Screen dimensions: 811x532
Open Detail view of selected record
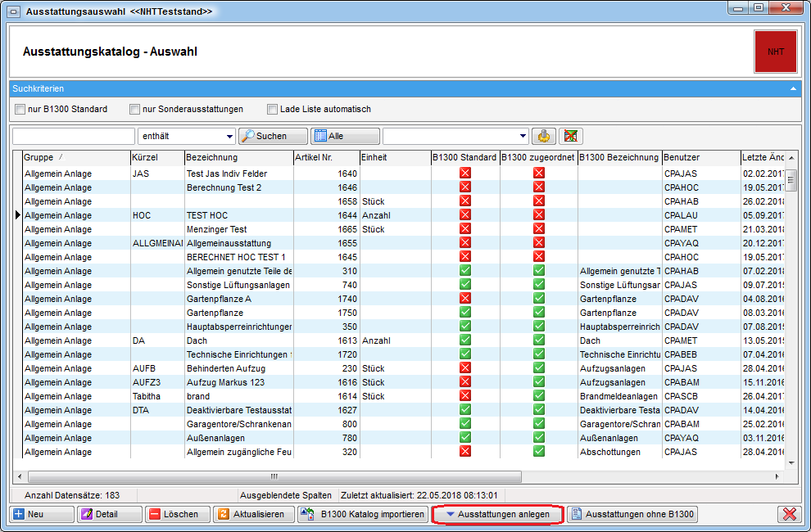(109, 514)
